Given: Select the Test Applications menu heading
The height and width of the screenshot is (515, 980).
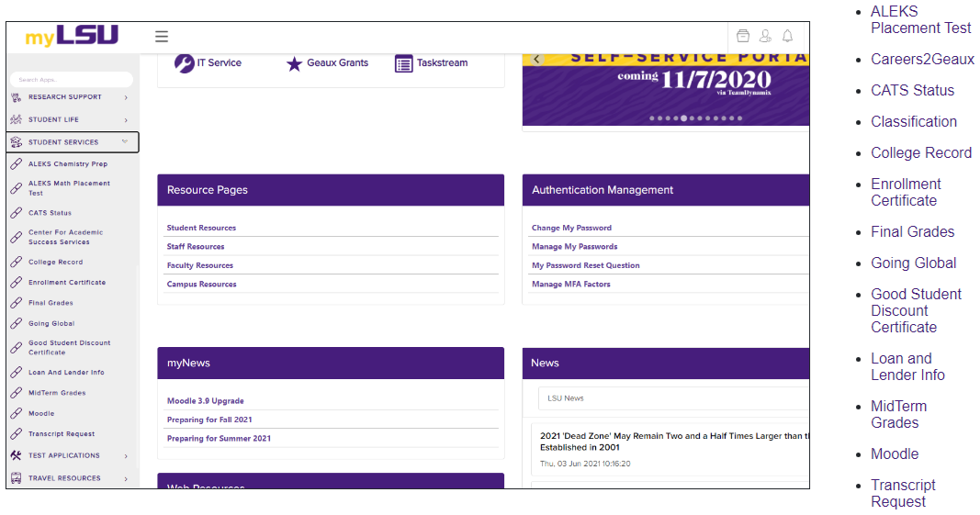Looking at the screenshot, I should tap(63, 455).
